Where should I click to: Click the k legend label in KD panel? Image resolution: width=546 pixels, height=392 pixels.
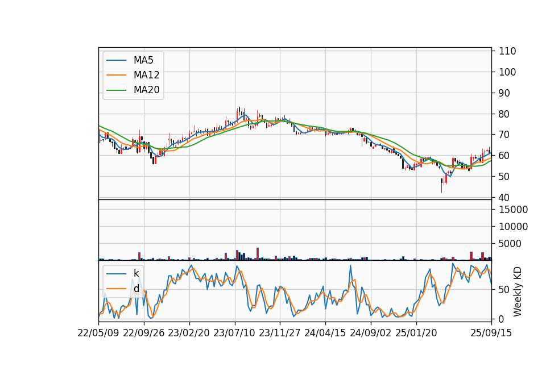(136, 273)
